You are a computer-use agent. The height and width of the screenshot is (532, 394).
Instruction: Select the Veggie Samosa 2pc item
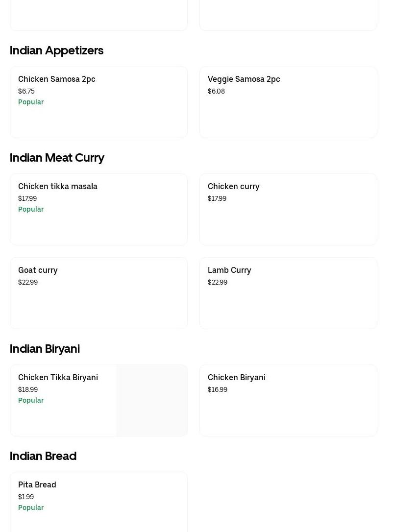click(244, 79)
